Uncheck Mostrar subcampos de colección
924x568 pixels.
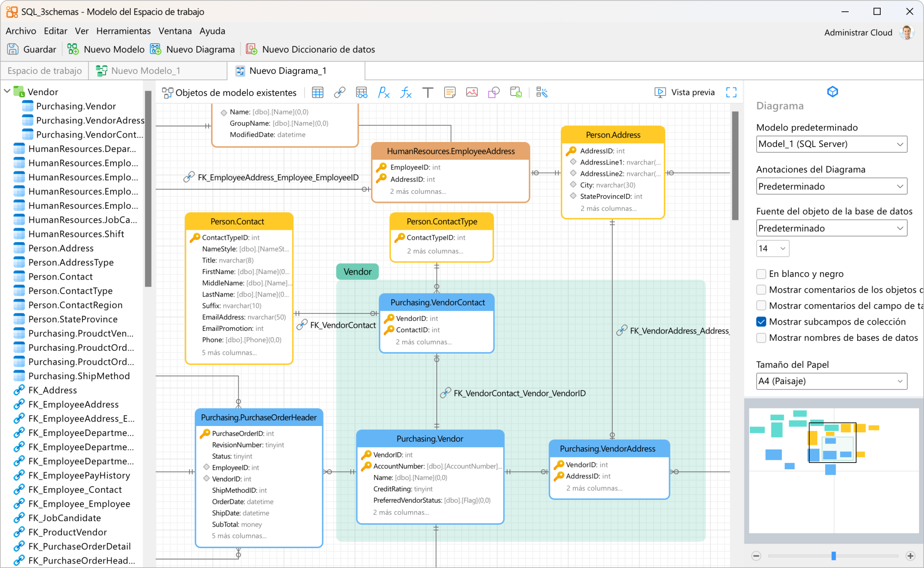point(761,322)
